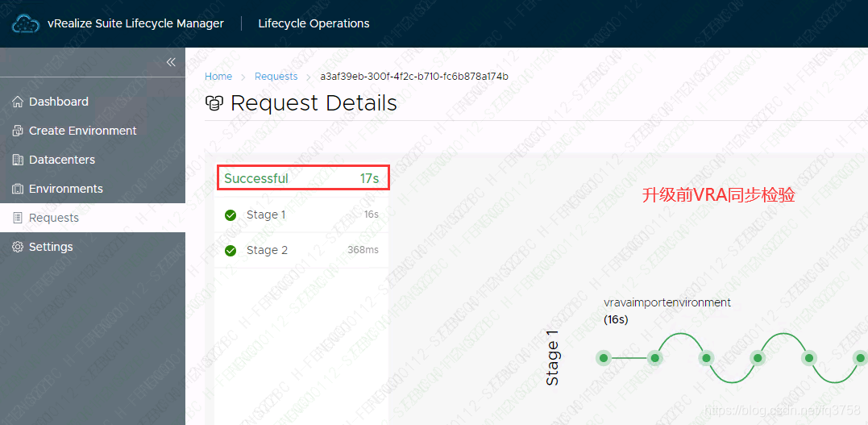The height and width of the screenshot is (425, 868).
Task: Follow the Home breadcrumb link
Action: (218, 77)
